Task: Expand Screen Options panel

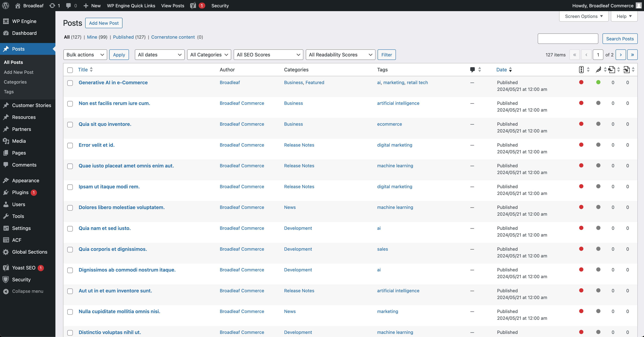Action: pyautogui.click(x=584, y=16)
